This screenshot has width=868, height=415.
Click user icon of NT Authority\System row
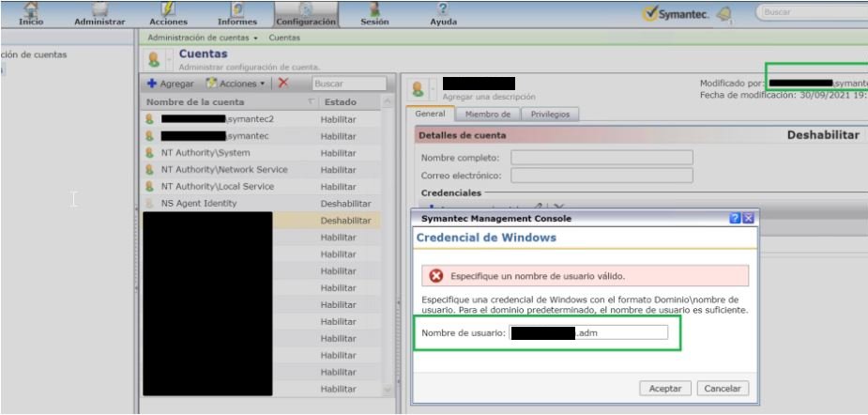[x=149, y=153]
